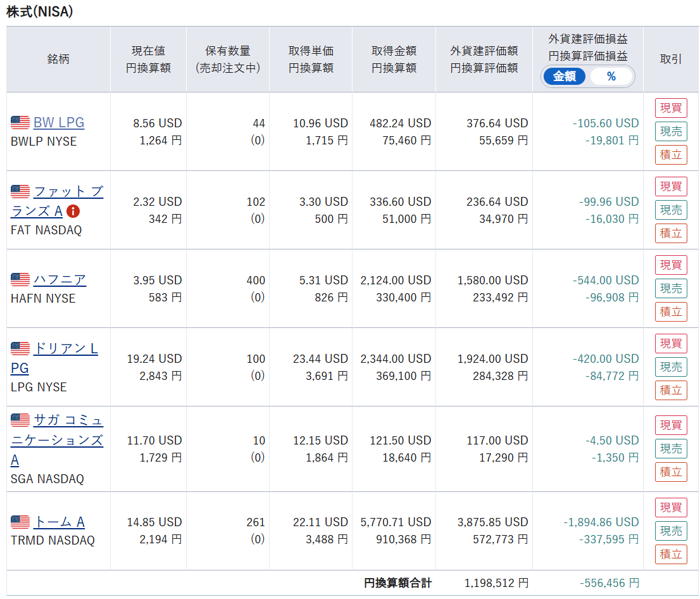This screenshot has width=700, height=599.
Task: Click the US flag icon for ドリアン LPG
Action: click(20, 348)
